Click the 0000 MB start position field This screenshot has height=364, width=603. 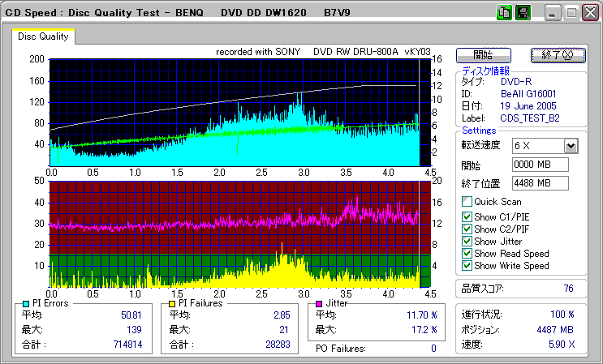[541, 165]
